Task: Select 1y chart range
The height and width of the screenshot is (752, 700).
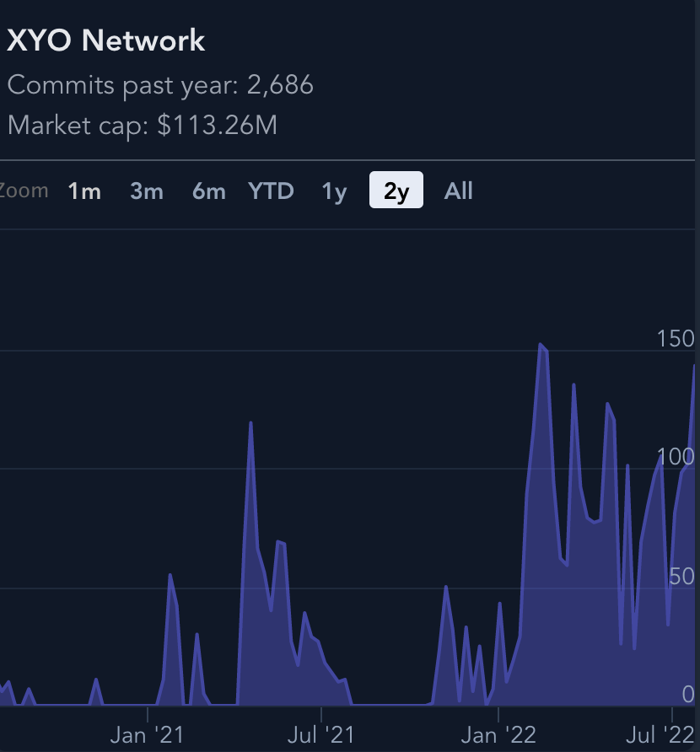Action: [334, 191]
